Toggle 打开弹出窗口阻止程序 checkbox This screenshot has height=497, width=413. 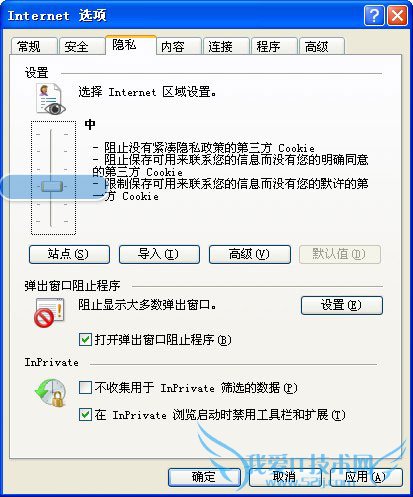85,340
